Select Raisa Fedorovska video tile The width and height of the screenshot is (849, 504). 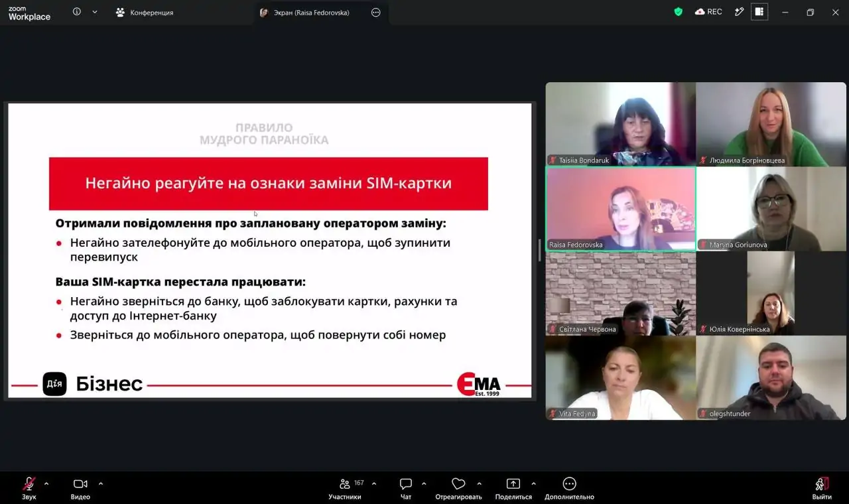point(621,209)
